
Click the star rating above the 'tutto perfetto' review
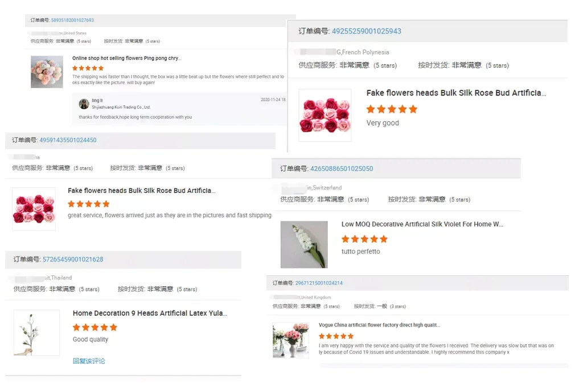364,239
